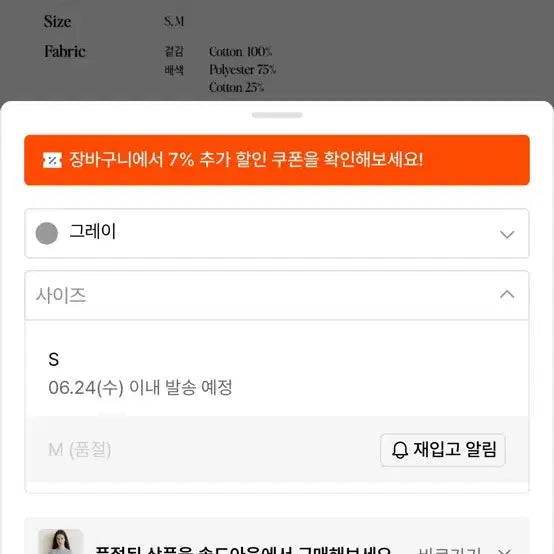Grab the bottom sheet drag handle
Viewport: 554px width, 554px height.
(277, 115)
